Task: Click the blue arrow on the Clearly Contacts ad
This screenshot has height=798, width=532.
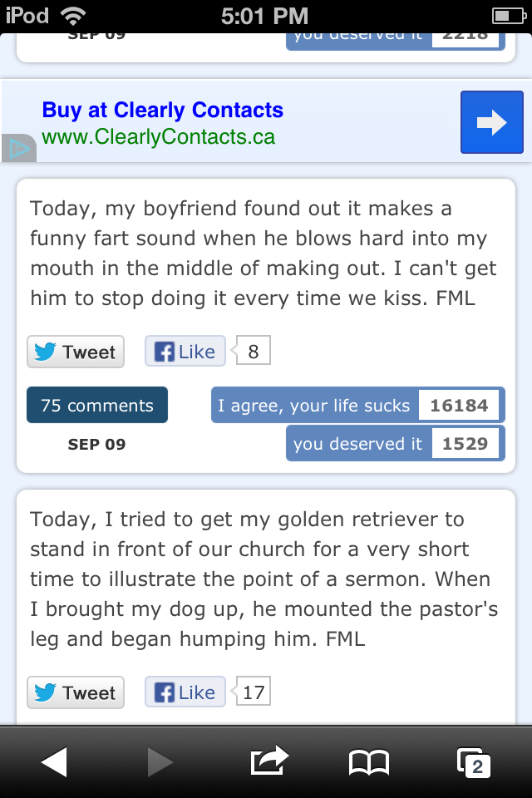Action: pyautogui.click(x=491, y=121)
